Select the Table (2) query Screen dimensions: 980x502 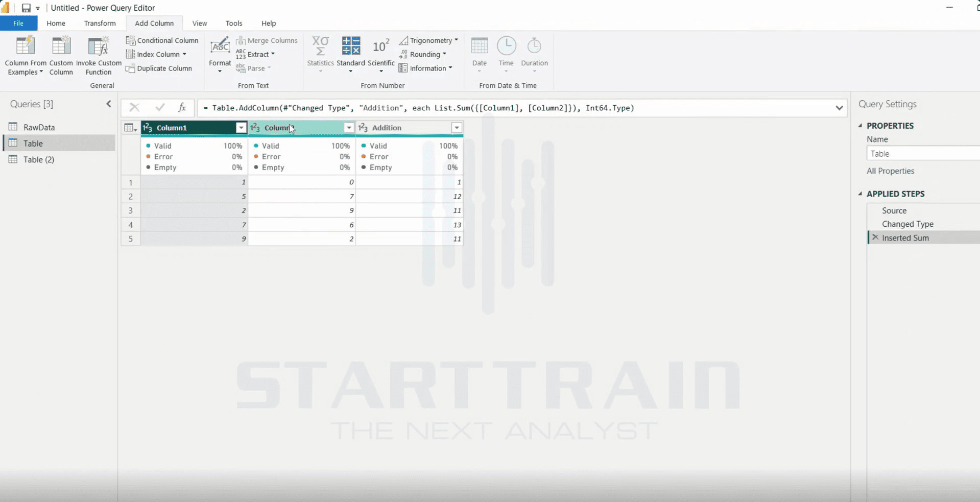[x=39, y=159]
